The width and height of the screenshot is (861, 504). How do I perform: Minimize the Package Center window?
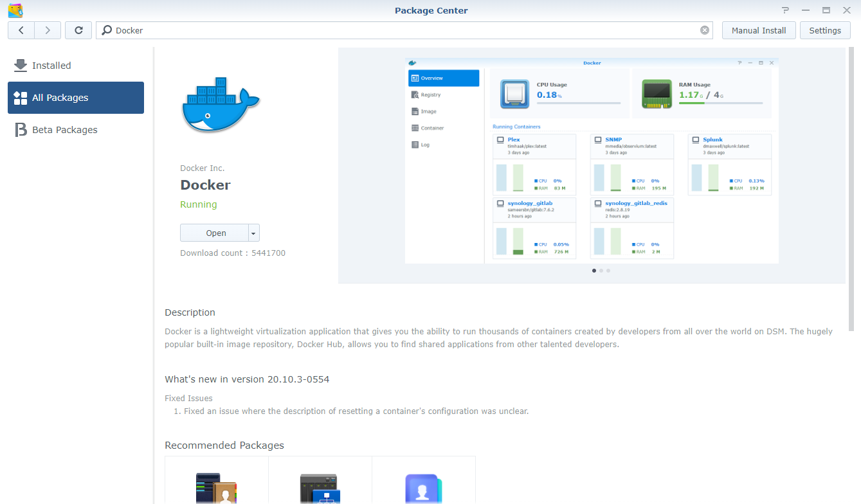click(x=806, y=10)
